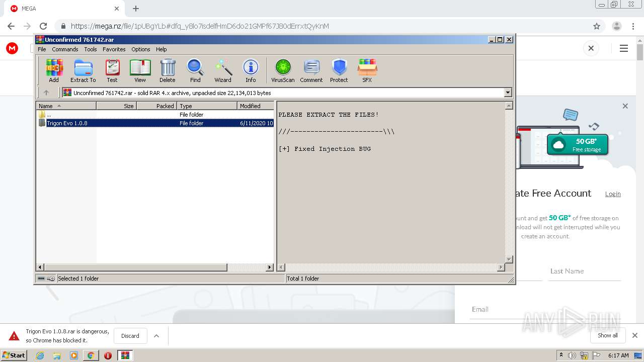
Task: Click the Chrome address bar URL
Action: (x=200, y=26)
